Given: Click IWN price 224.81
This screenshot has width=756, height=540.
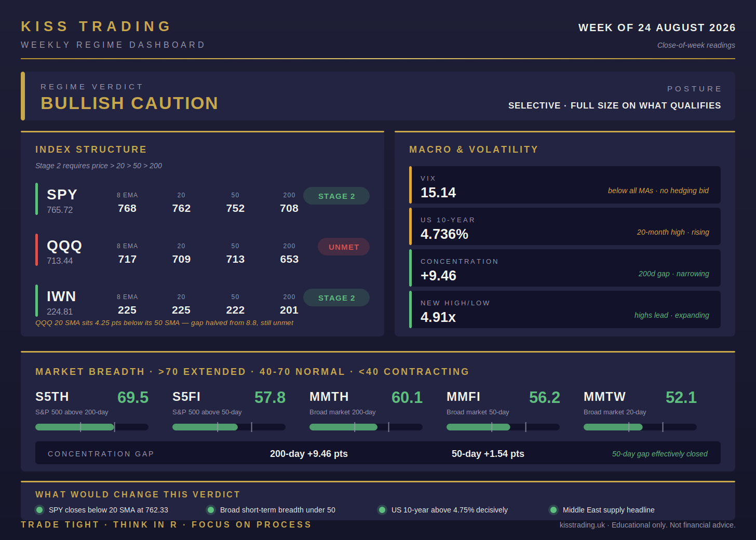Looking at the screenshot, I should tap(60, 312).
